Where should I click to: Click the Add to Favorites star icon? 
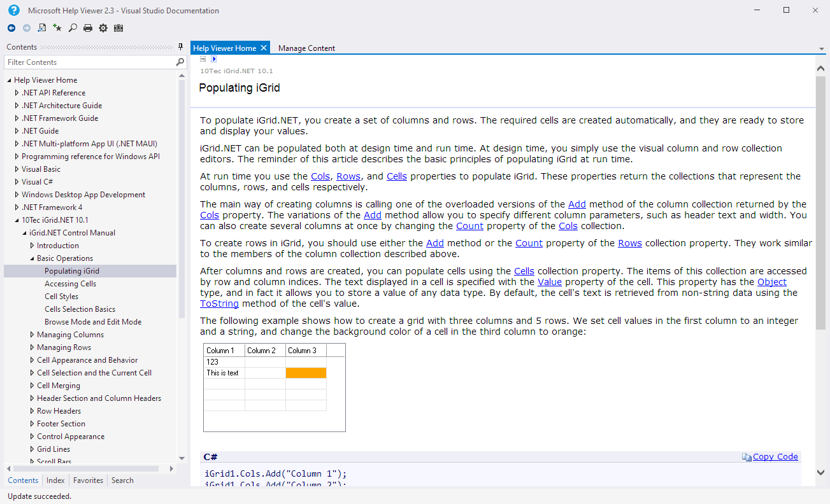[57, 28]
